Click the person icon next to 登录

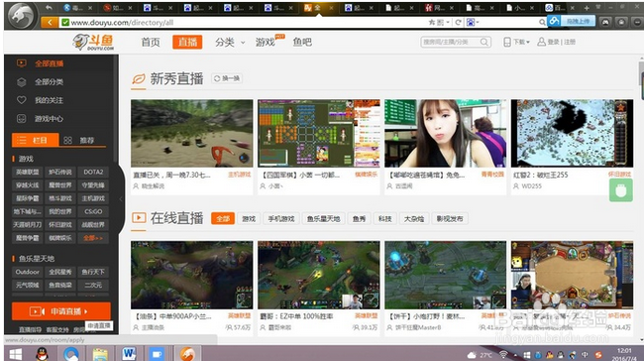tap(541, 42)
